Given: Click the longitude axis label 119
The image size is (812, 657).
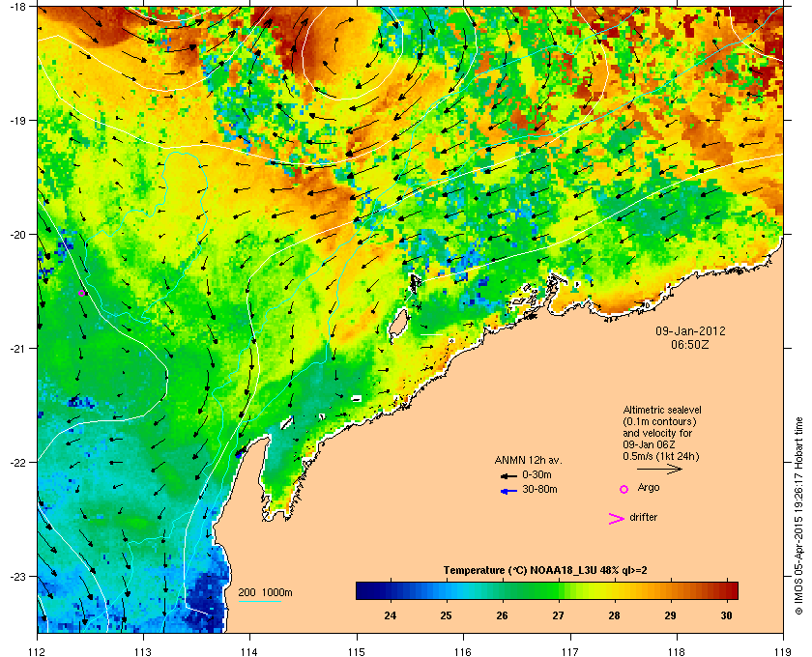Looking at the screenshot, I should click(x=782, y=652).
